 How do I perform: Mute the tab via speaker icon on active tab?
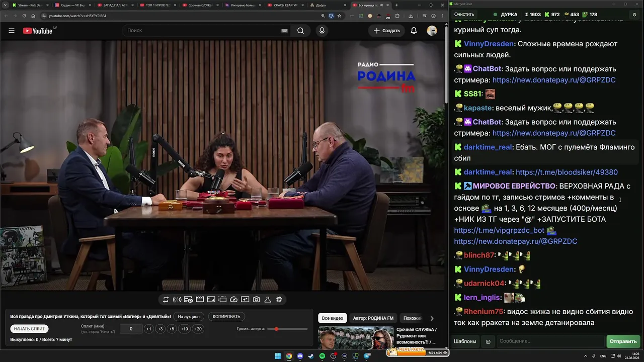click(x=381, y=5)
